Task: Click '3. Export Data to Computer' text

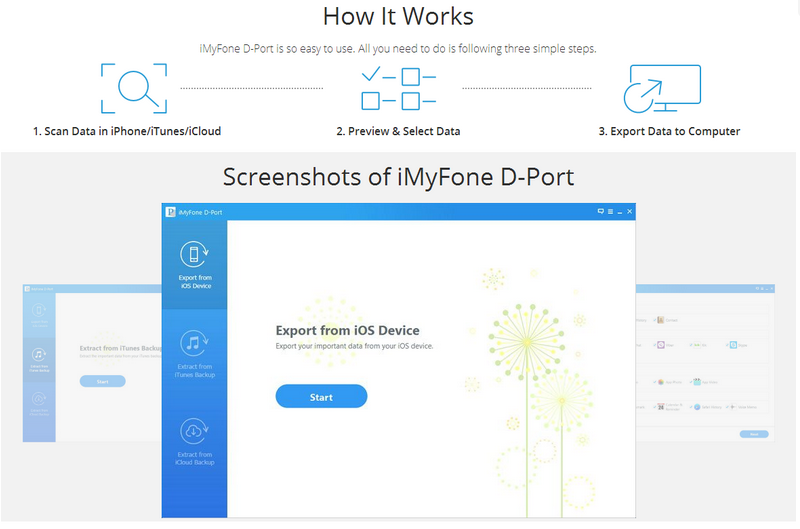Action: [x=669, y=131]
